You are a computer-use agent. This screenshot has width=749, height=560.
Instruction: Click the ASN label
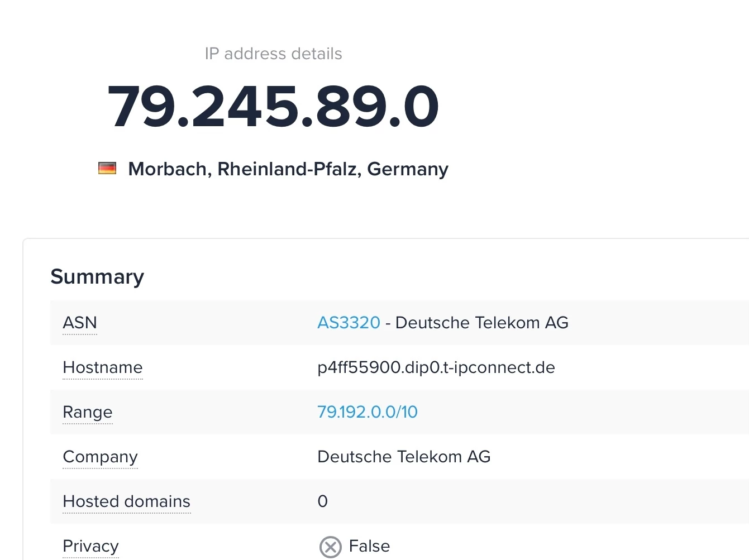coord(80,323)
